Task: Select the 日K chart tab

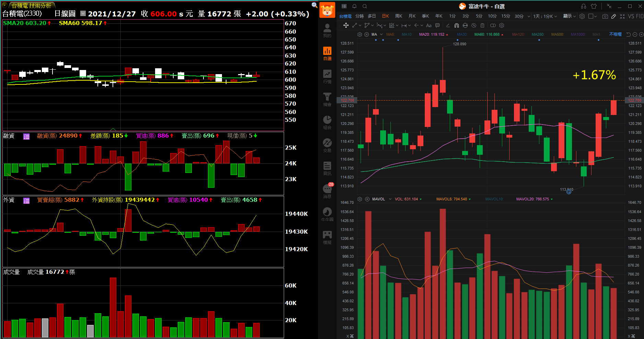Action: tap(385, 16)
